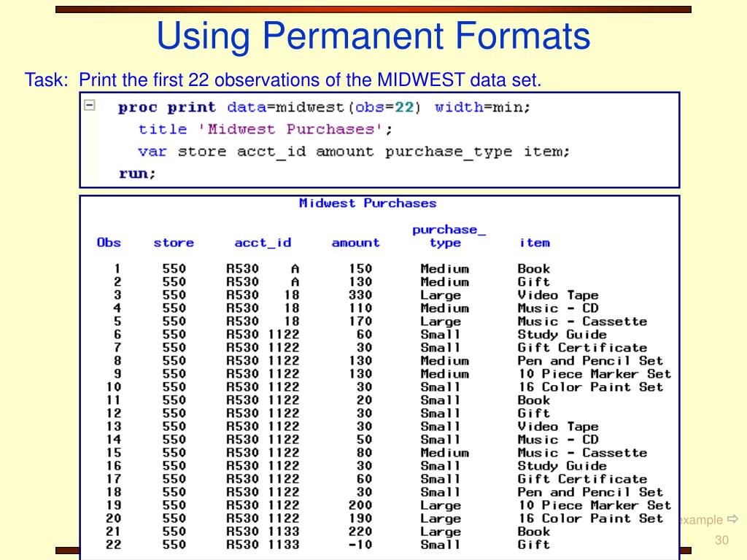Click the amount column header
Image resolution: width=747 pixels, height=560 pixels.
355,243
